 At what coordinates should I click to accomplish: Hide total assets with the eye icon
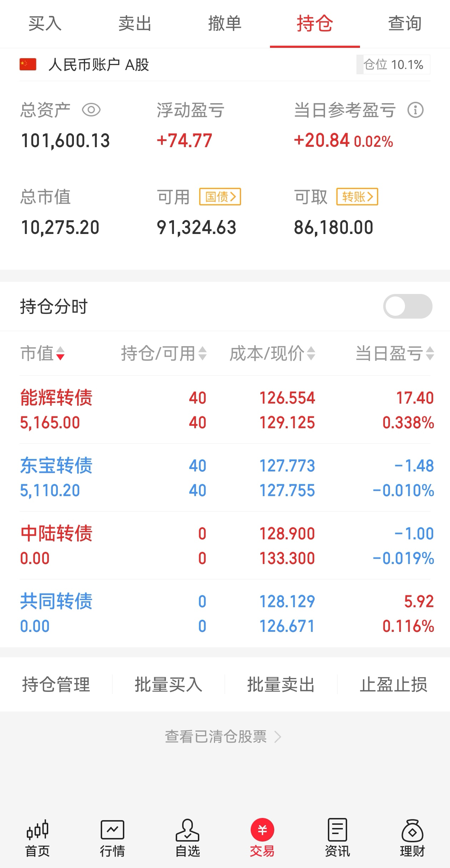[91, 110]
